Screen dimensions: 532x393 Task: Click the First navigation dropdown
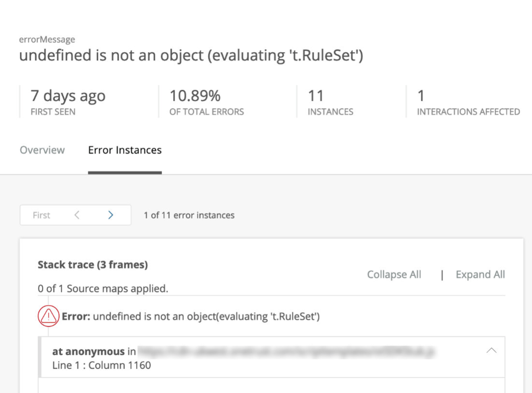coord(41,215)
